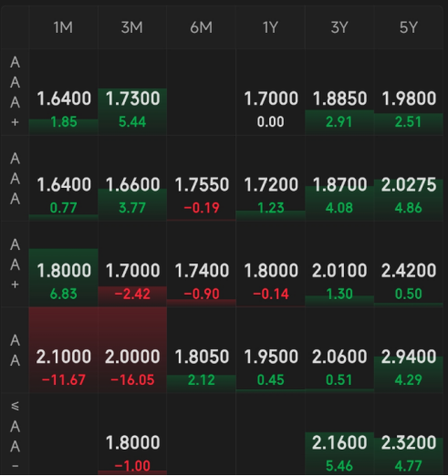This screenshot has width=448, height=476.
Task: Click the ≤AA- 3Y cell showing 2.1600
Action: point(339,435)
